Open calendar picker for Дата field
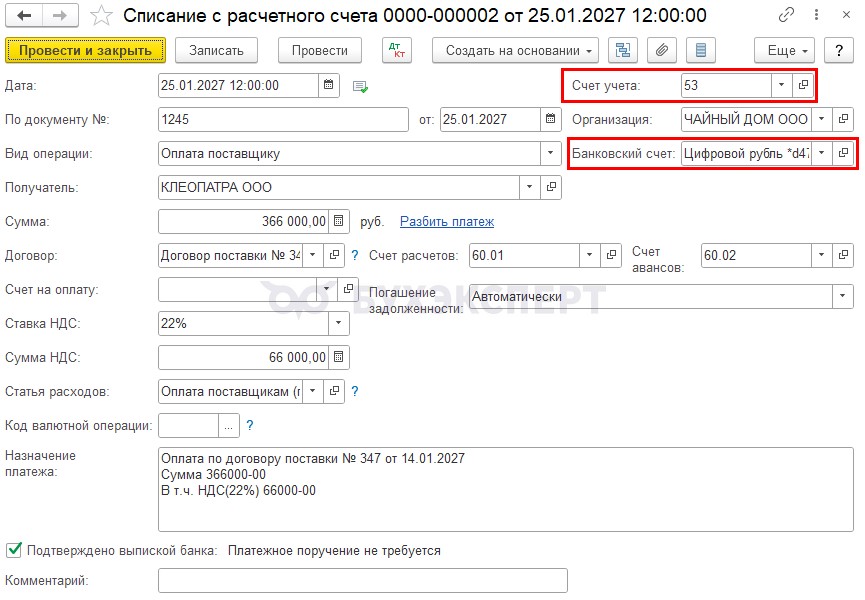865x600 pixels. tap(329, 85)
